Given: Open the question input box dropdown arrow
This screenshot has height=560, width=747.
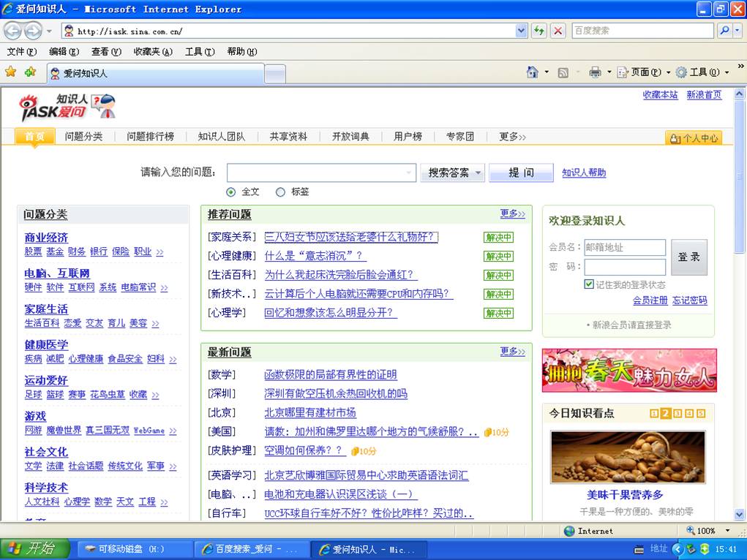Looking at the screenshot, I should point(409,173).
